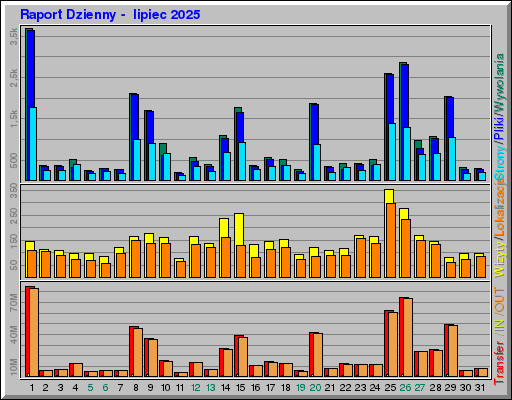Click the 150 y-axis label in visits chart

pyautogui.click(x=14, y=241)
